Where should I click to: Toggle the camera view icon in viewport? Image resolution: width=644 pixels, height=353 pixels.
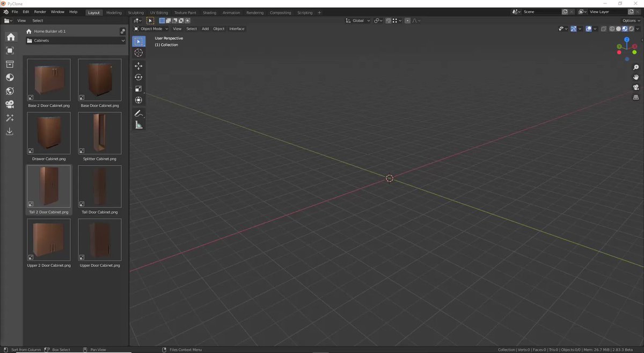point(636,88)
